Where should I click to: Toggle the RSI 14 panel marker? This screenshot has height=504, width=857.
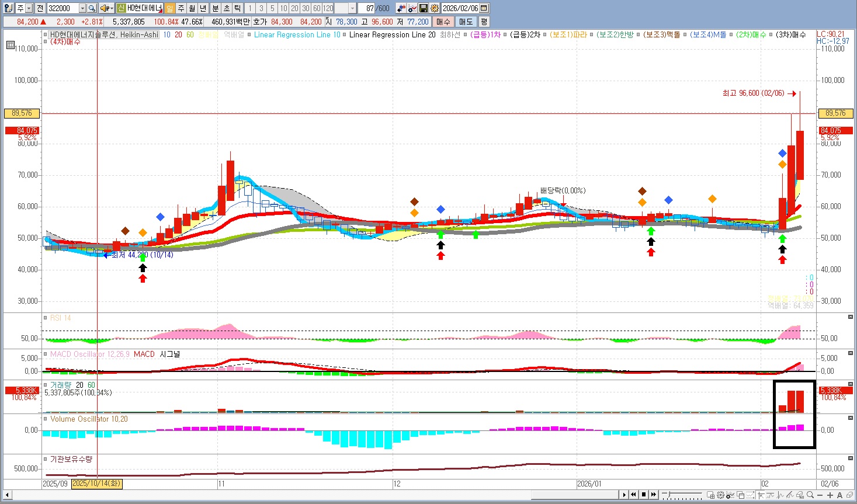tap(46, 318)
